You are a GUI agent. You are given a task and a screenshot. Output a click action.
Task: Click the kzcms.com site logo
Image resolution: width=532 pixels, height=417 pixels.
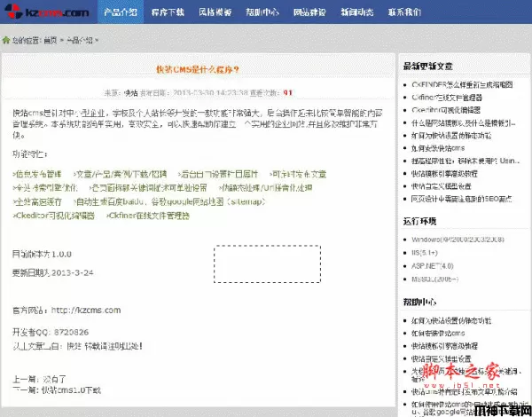tap(46, 12)
